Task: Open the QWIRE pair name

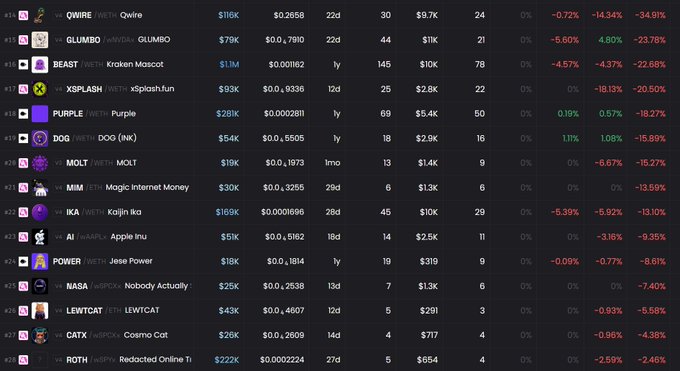Action: tap(104, 15)
